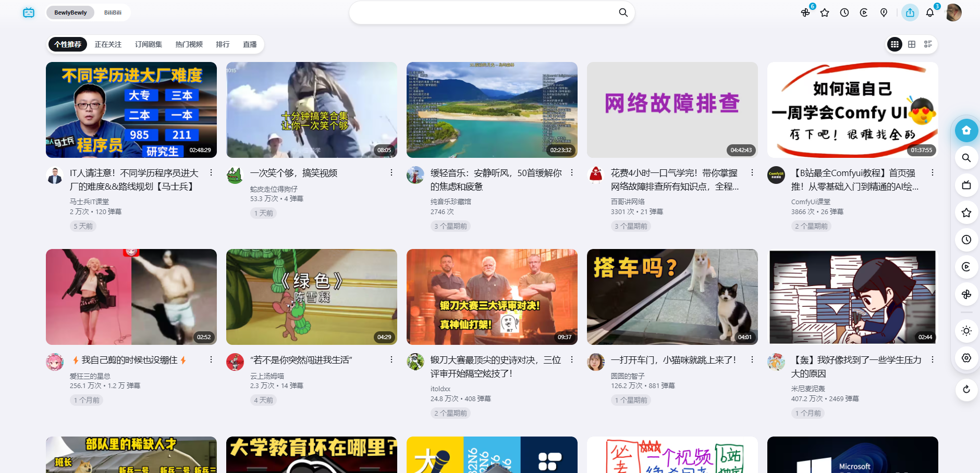Open the three-dot menu on 马士兵 video card
This screenshot has width=980, height=473.
[x=211, y=172]
